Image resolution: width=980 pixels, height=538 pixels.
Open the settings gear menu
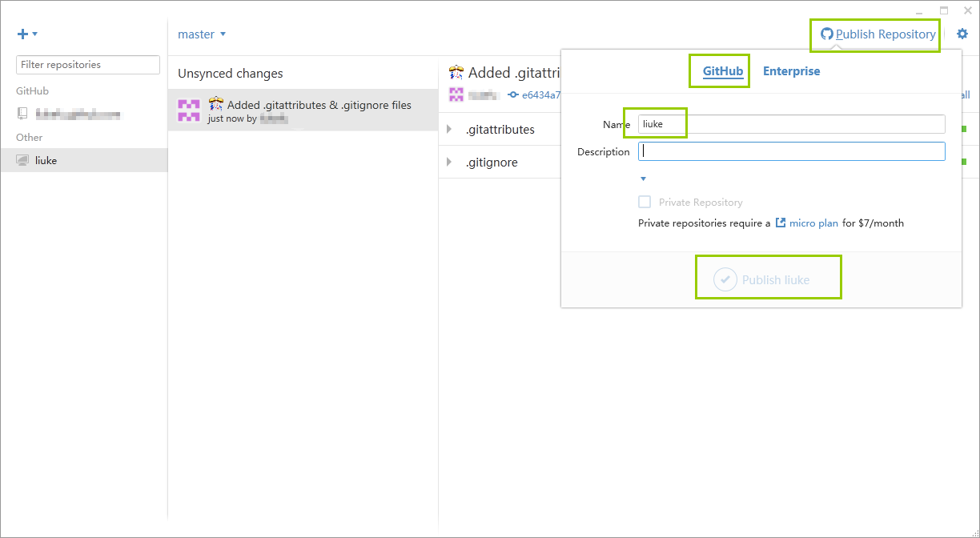click(962, 34)
